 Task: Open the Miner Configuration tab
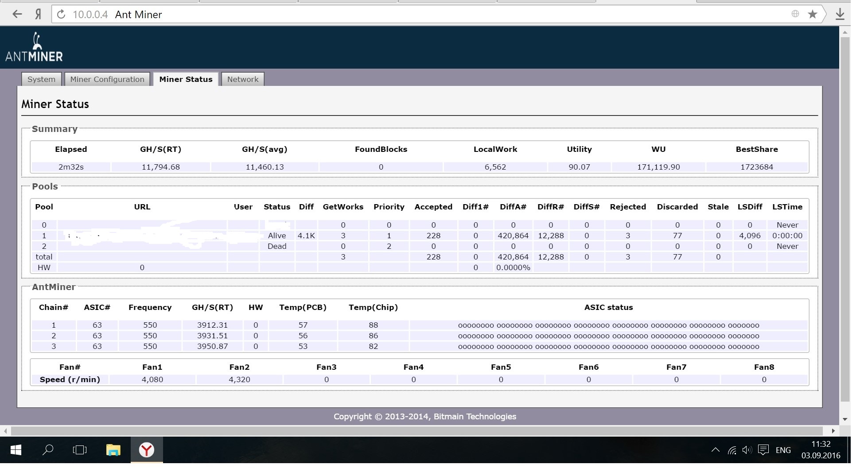[x=107, y=79]
